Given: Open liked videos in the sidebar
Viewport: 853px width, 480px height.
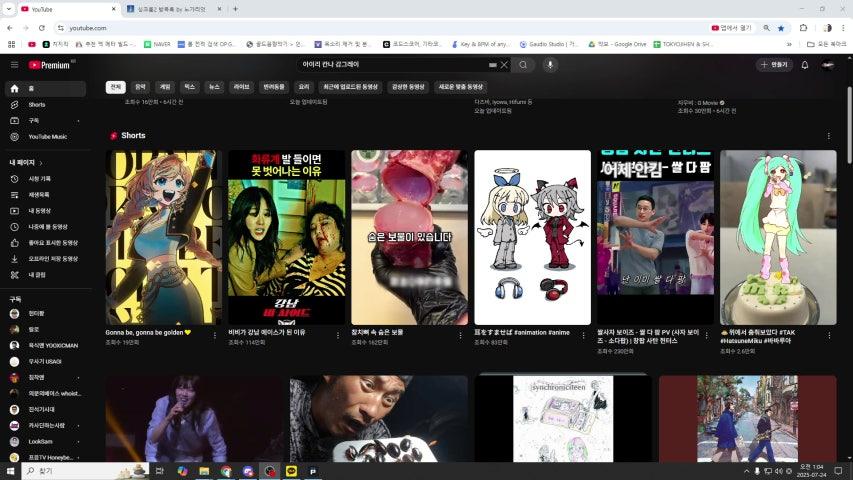Looking at the screenshot, I should point(46,243).
